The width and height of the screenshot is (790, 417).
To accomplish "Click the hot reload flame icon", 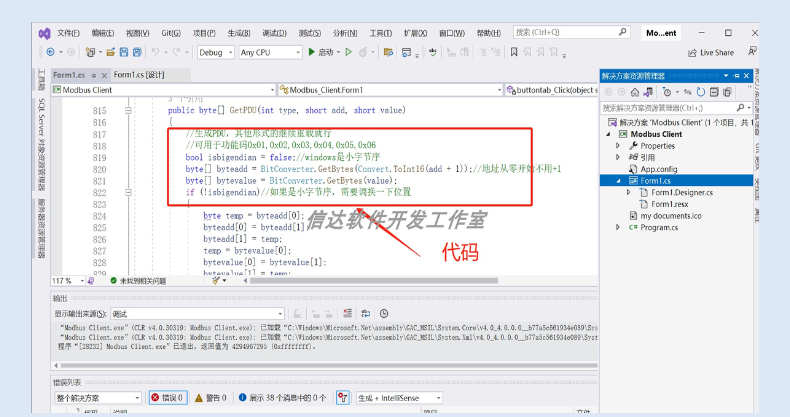I will tap(363, 52).
